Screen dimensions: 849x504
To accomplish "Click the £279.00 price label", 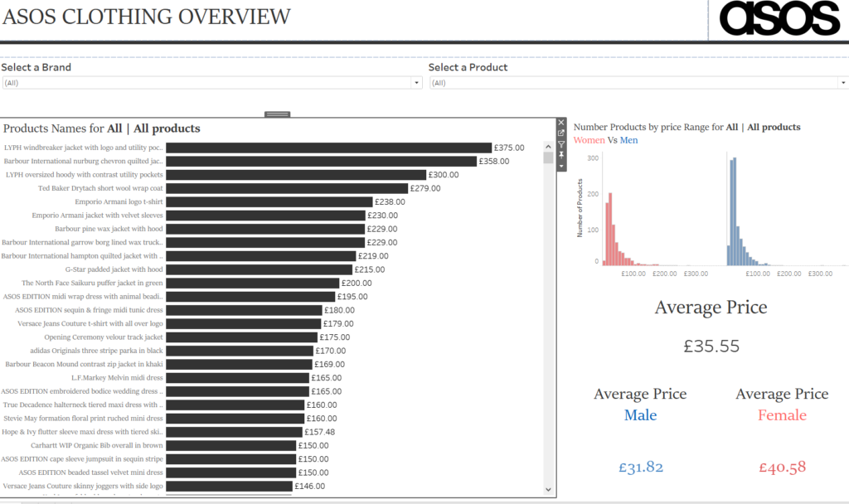I will tap(425, 188).
